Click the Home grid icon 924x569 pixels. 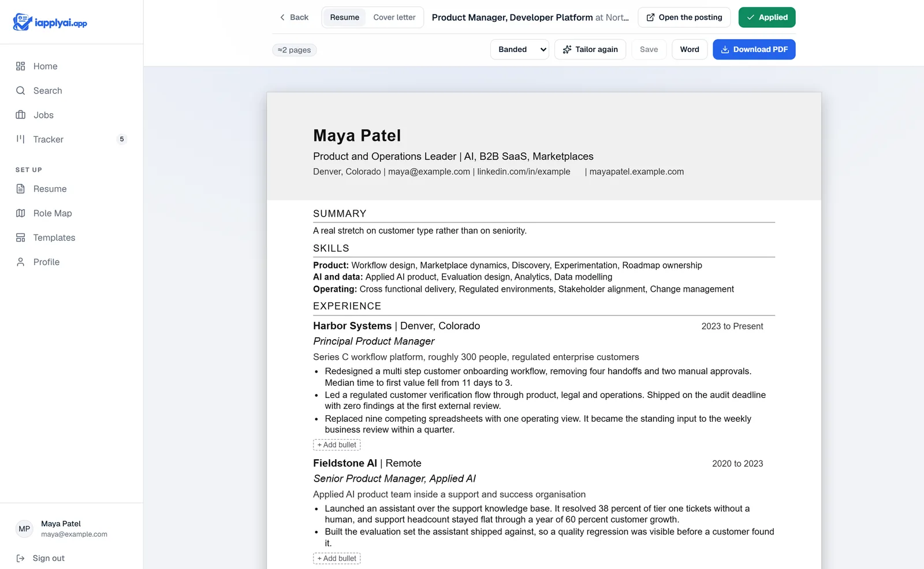[21, 66]
